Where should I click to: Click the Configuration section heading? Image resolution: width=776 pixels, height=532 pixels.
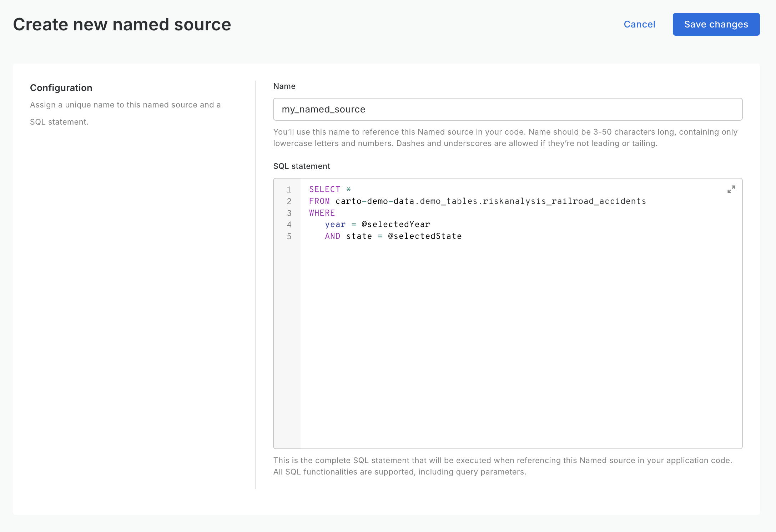[61, 88]
